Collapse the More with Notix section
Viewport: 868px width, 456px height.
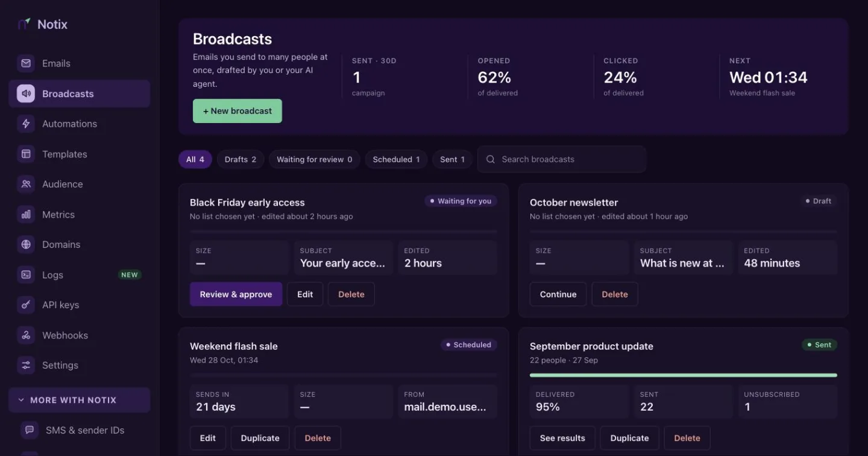[x=80, y=400]
